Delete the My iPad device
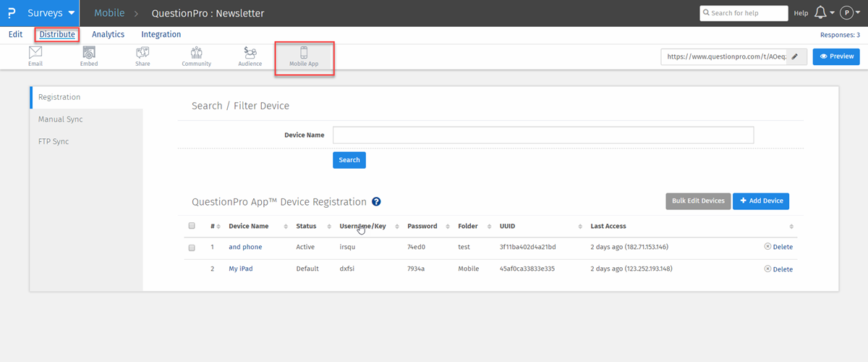The image size is (868, 362). (778, 269)
